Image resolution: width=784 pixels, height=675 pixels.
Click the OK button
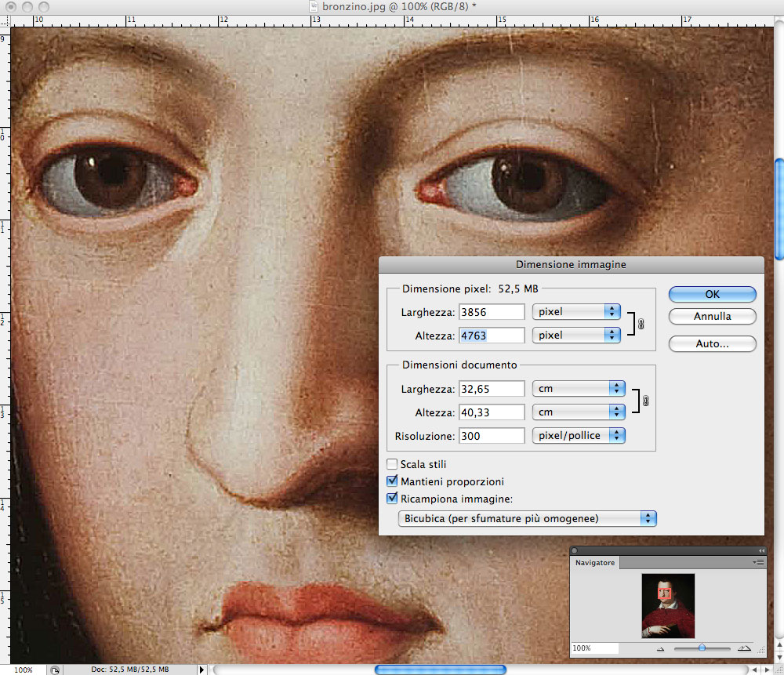click(x=713, y=295)
